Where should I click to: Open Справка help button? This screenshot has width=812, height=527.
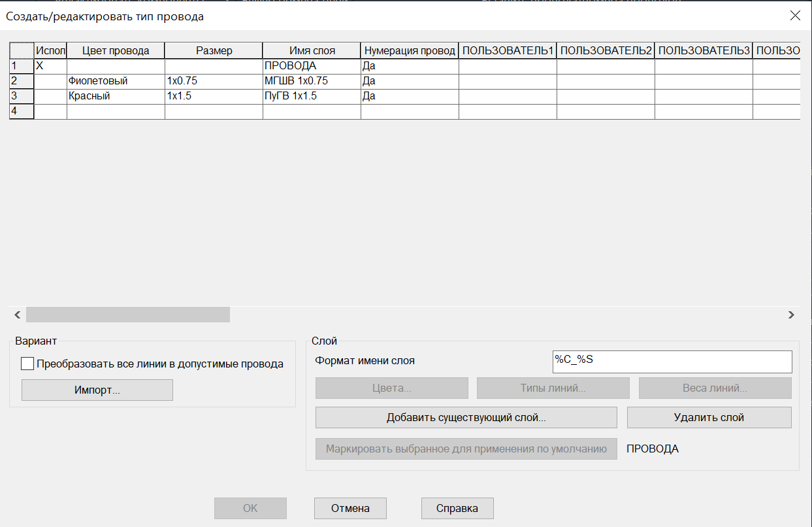(457, 508)
